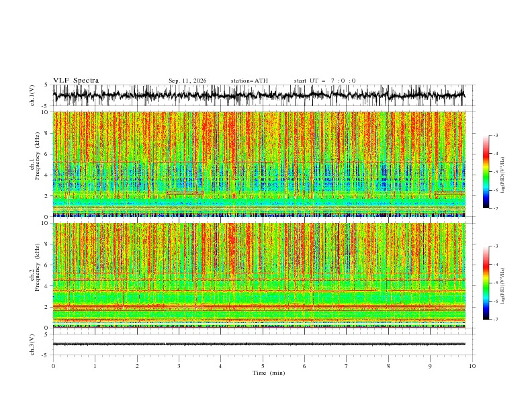
Task: Click the 8 minute tick on time axis
Action: pos(388,366)
